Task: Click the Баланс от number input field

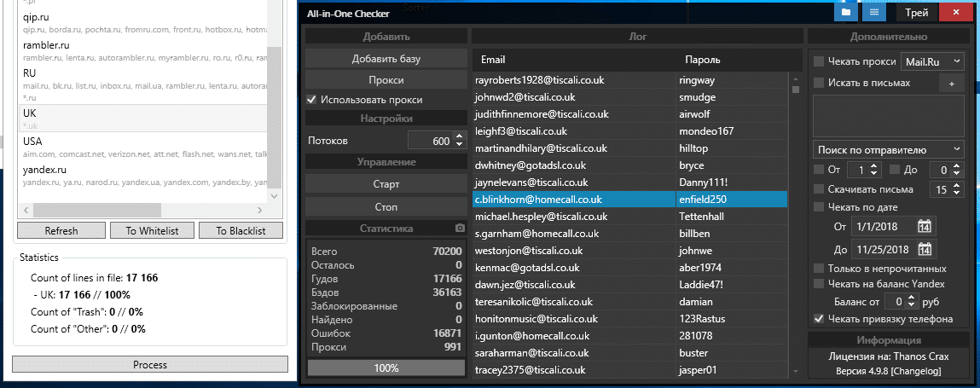Action: (x=896, y=301)
